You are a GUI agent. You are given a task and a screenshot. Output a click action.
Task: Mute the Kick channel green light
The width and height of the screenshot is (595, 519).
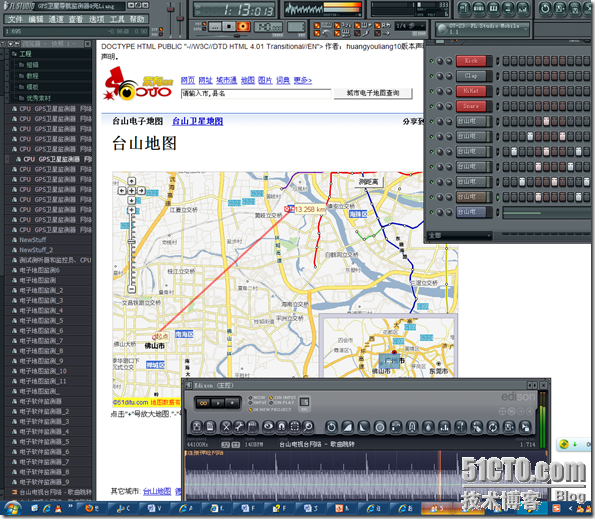pyautogui.click(x=431, y=61)
